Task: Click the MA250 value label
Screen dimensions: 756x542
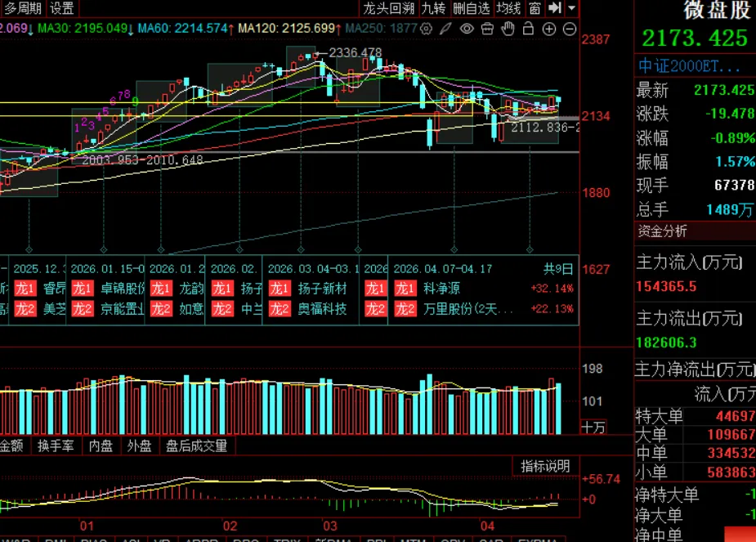Action: (x=381, y=29)
